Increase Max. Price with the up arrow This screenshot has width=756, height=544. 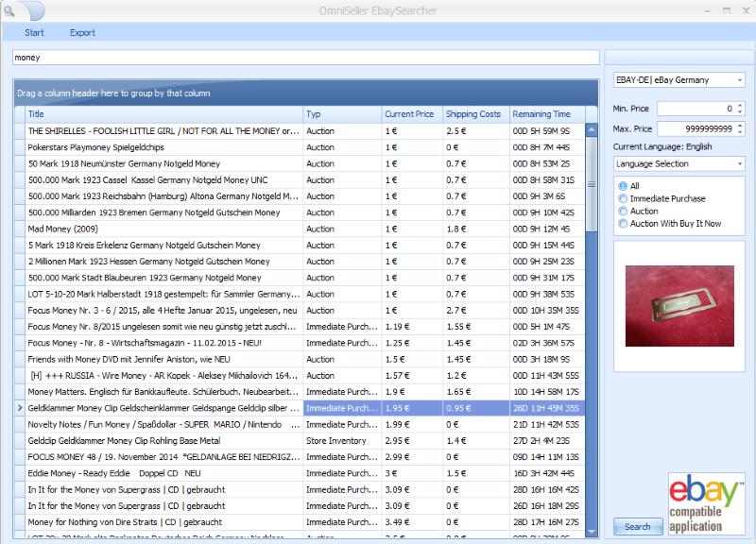click(x=740, y=126)
